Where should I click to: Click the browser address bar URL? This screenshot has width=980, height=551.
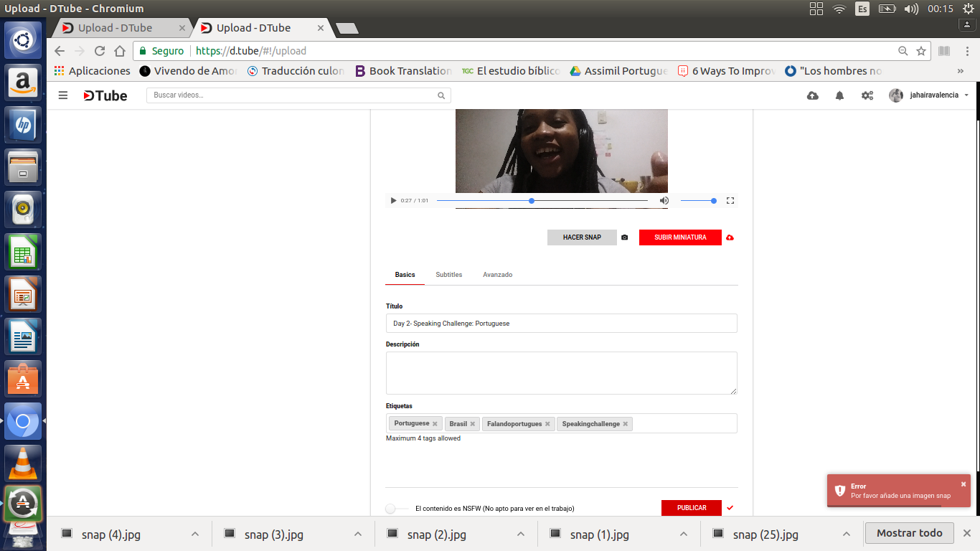[251, 51]
